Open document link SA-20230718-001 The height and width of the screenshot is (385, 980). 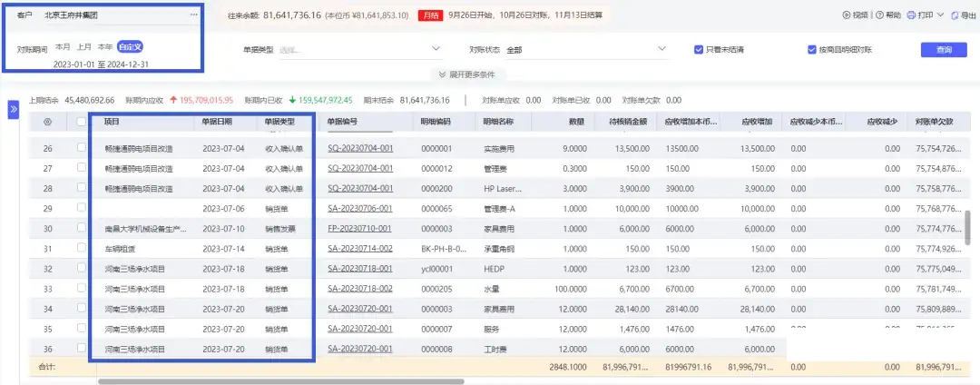pyautogui.click(x=360, y=269)
